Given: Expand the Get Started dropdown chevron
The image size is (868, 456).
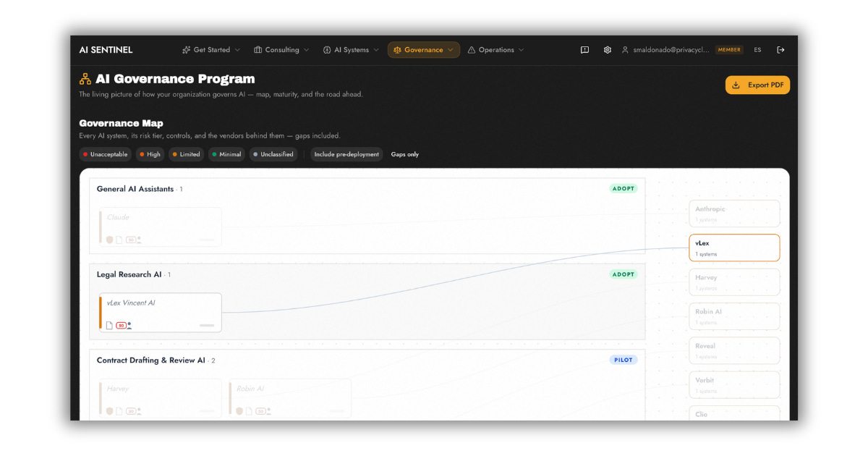Looking at the screenshot, I should pos(237,50).
